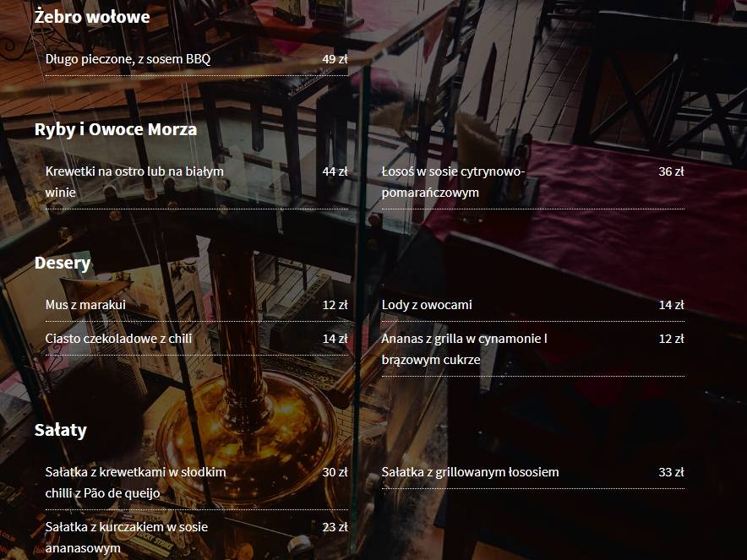Click Sałatka z kurczakiem w sosie ananasowym
This screenshot has height=560, width=747.
click(127, 537)
